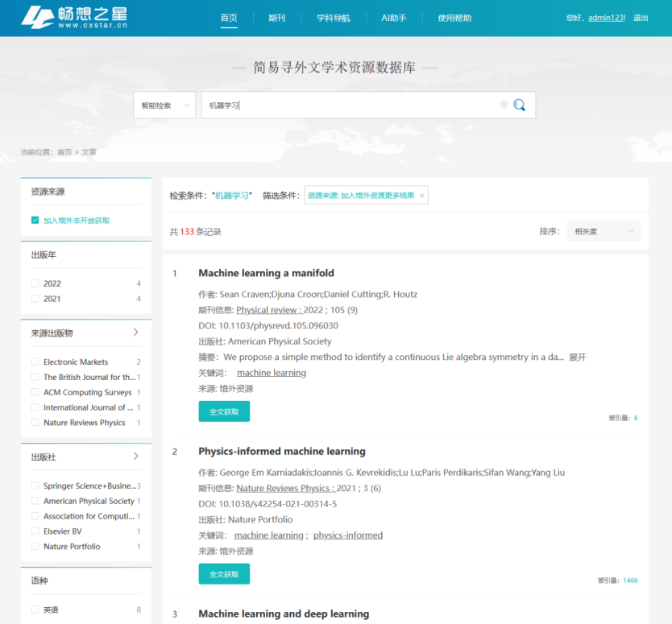
Task: Uncheck 加入馆外非开放获取 checkbox
Action: (x=35, y=220)
